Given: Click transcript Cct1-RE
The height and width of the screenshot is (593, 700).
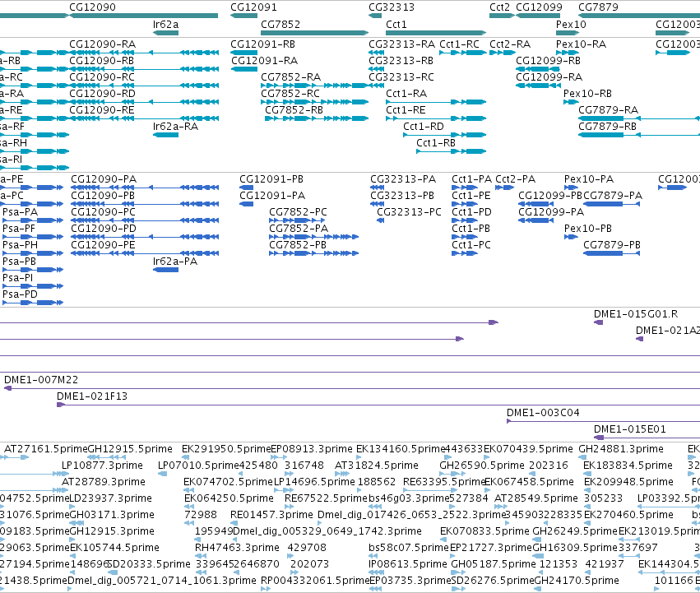Looking at the screenshot, I should [436, 118].
